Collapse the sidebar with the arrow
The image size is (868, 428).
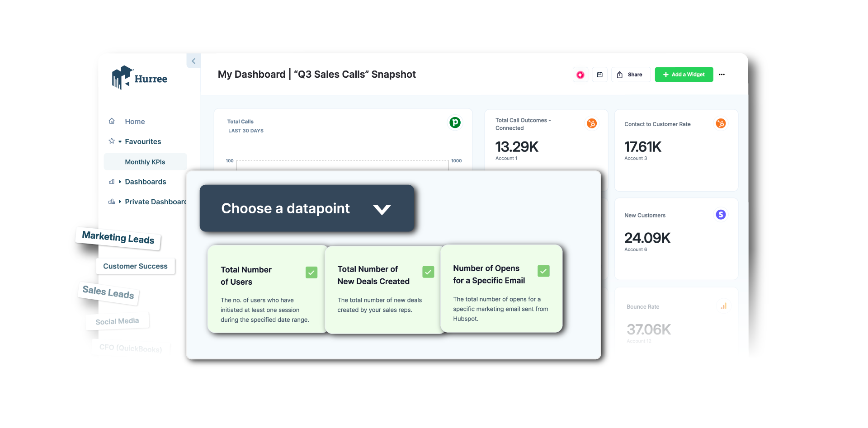[x=193, y=61]
